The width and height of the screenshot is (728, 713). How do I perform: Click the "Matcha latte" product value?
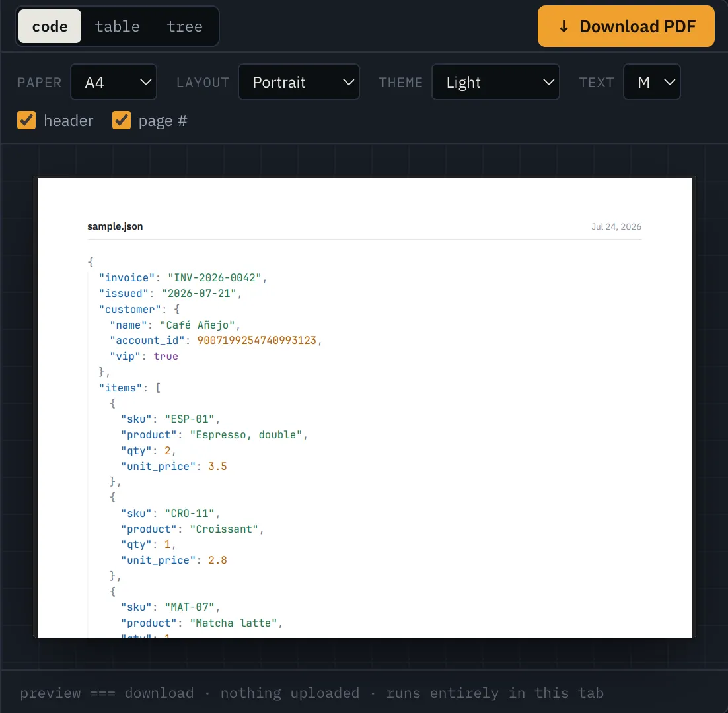pos(234,623)
